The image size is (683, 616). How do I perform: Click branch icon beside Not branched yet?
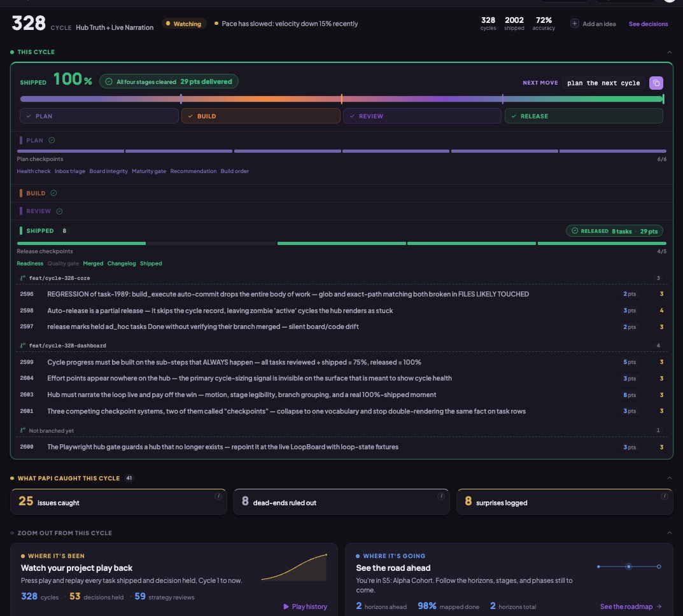23,430
